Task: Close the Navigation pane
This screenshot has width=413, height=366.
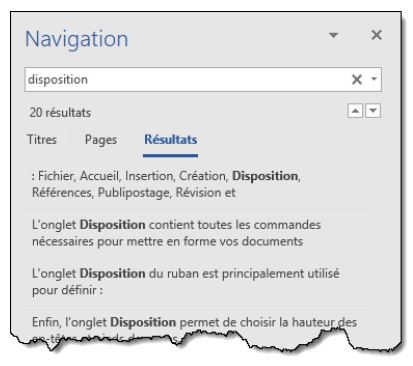Action: [x=377, y=35]
